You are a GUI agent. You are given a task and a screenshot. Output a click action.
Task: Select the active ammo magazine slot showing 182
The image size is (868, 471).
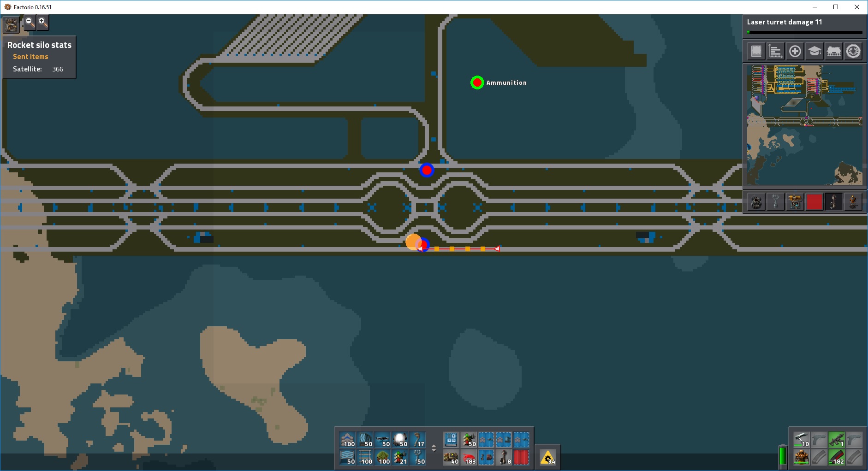coord(837,457)
